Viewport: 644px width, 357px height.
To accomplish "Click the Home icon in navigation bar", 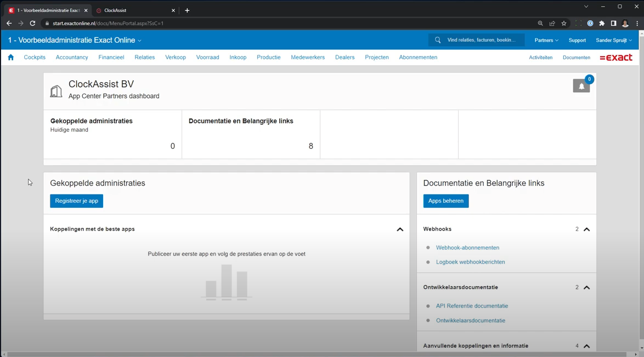I will [10, 57].
